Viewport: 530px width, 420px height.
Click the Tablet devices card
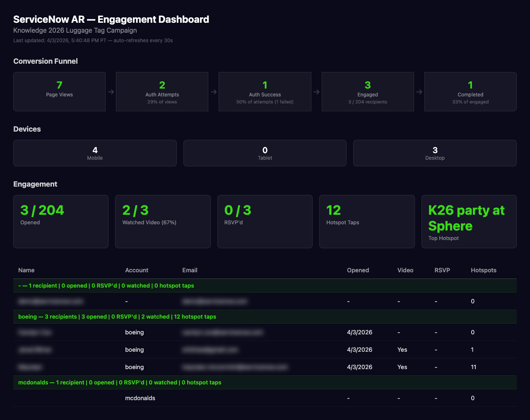click(265, 153)
